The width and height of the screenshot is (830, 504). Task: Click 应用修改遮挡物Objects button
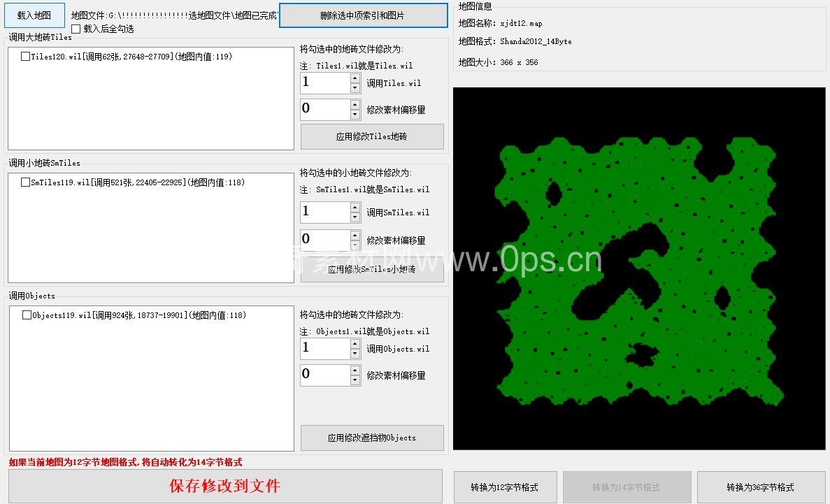point(372,438)
